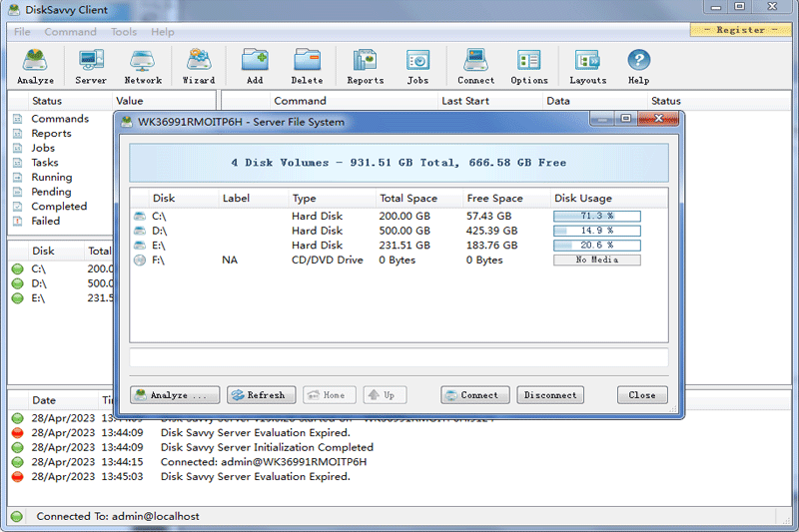799x532 pixels.
Task: Click the 231.51 GB total space value
Action: click(404, 246)
